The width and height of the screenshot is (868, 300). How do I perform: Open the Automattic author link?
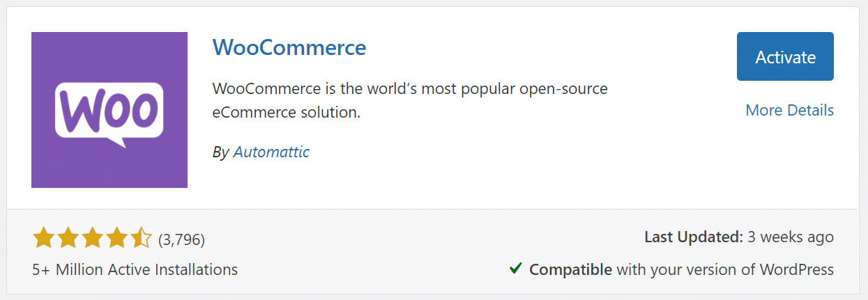coord(271,152)
